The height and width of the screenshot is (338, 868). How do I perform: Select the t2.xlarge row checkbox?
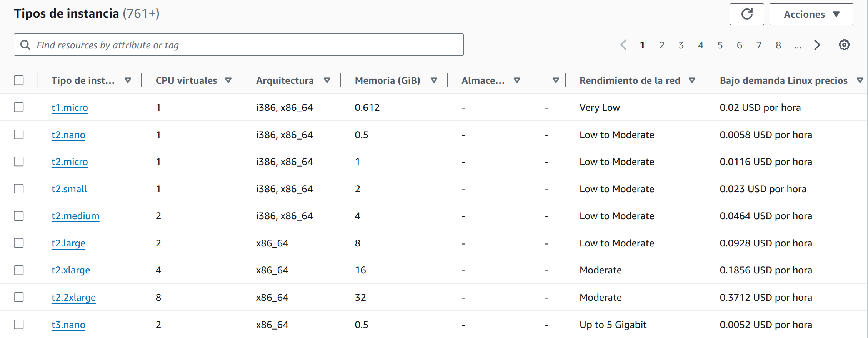pyautogui.click(x=19, y=270)
